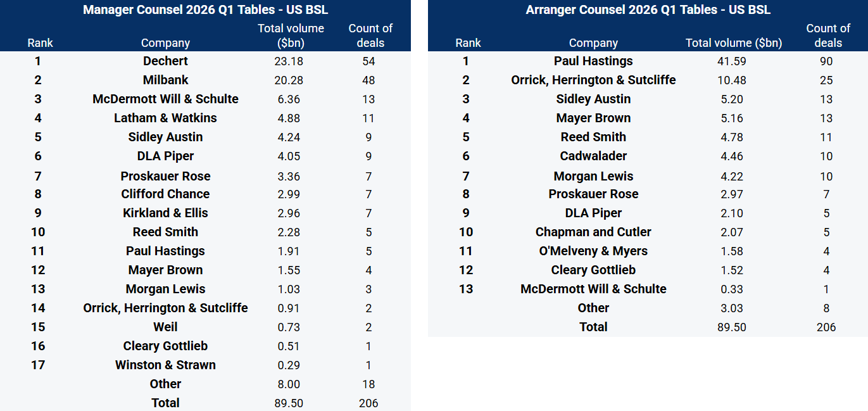Viewport: 868px width, 411px height.
Task: Click the Chapman and Cutler company name
Action: coord(593,232)
